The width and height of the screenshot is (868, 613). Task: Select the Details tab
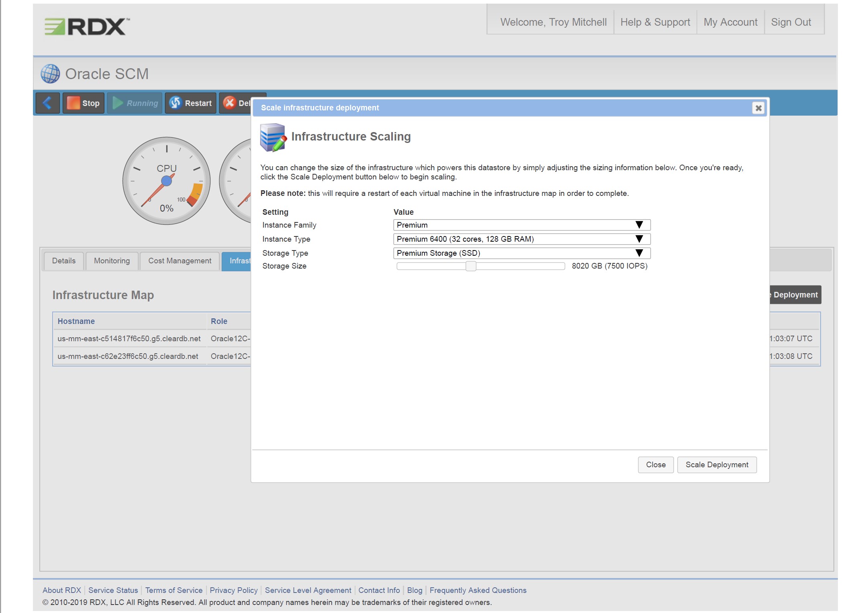[x=64, y=261]
